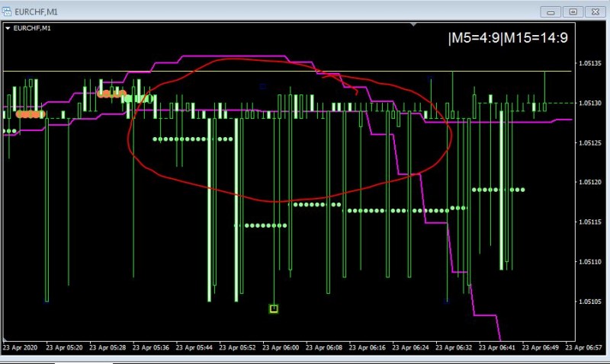610x364 pixels.
Task: Click the chart shift triangle at top edge
Action: pyautogui.click(x=413, y=24)
